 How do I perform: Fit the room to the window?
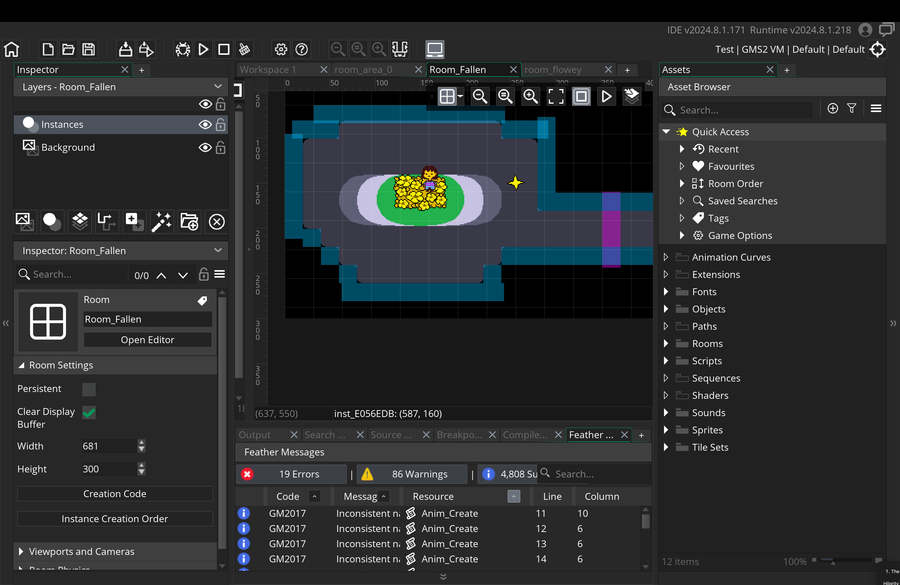coord(556,96)
